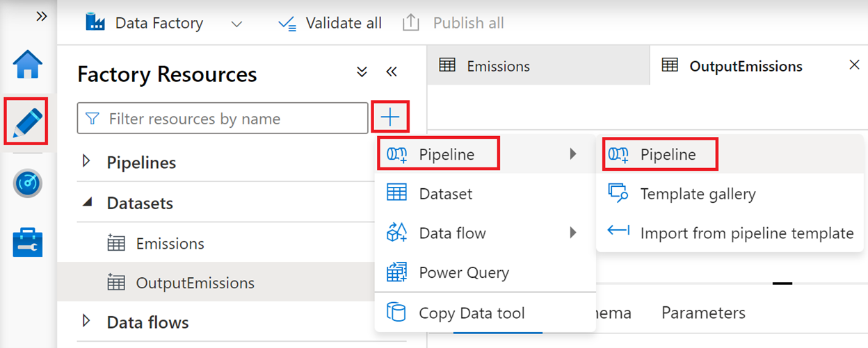The height and width of the screenshot is (348, 868).
Task: Click the Emissions tab table icon
Action: click(448, 65)
